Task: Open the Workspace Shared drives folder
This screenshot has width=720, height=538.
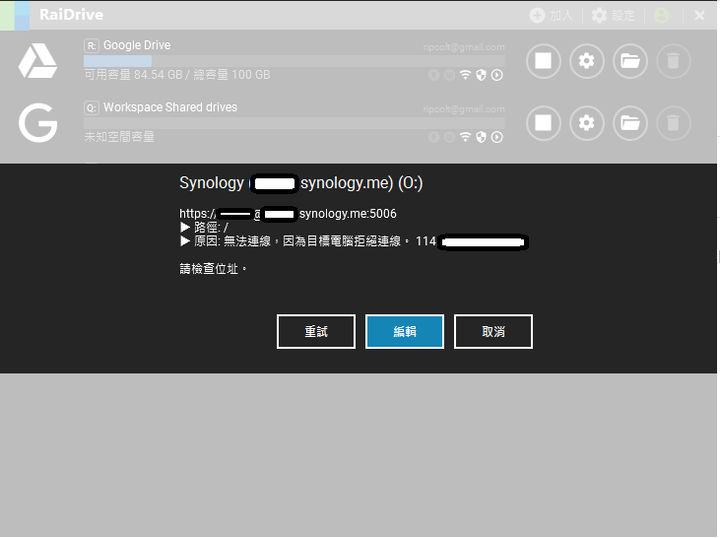Action: pos(630,123)
